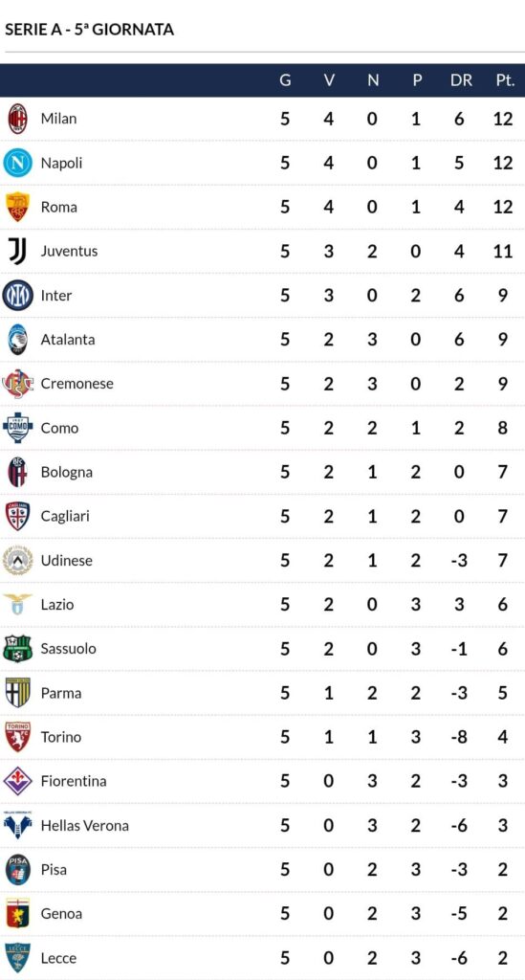525x980 pixels.
Task: Click Milan's points value of 12
Action: tap(502, 119)
